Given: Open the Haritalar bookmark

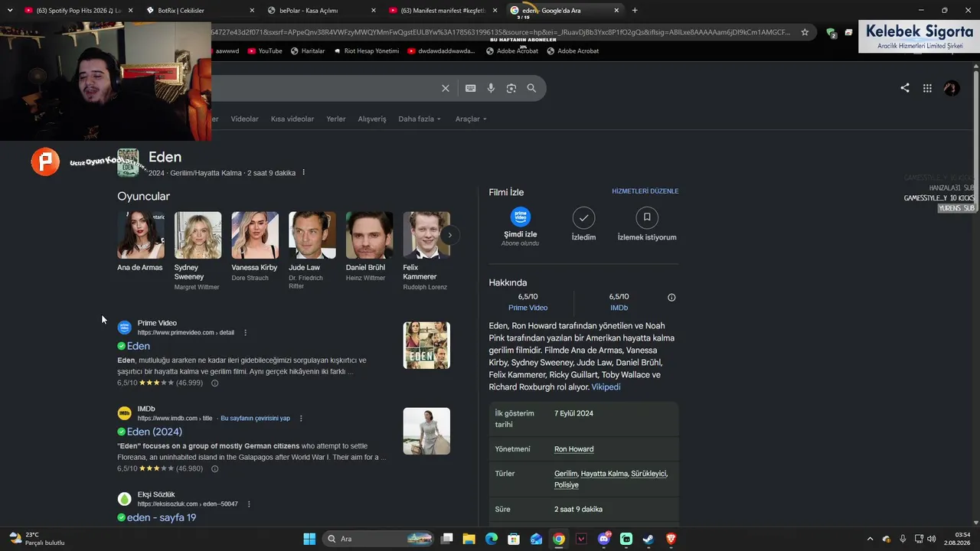Looking at the screenshot, I should click(x=308, y=51).
